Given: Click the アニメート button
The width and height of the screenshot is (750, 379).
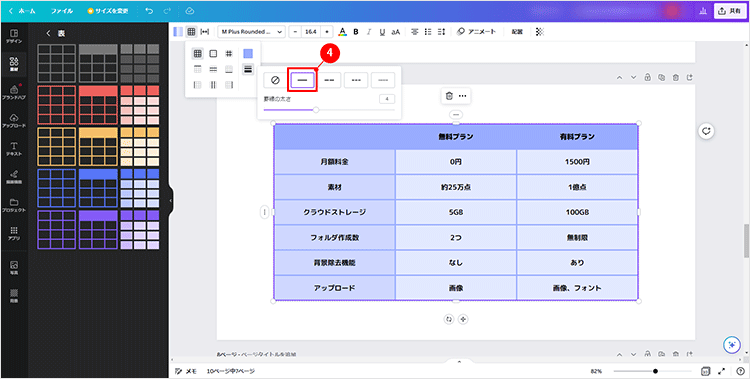Looking at the screenshot, I should tap(476, 32).
